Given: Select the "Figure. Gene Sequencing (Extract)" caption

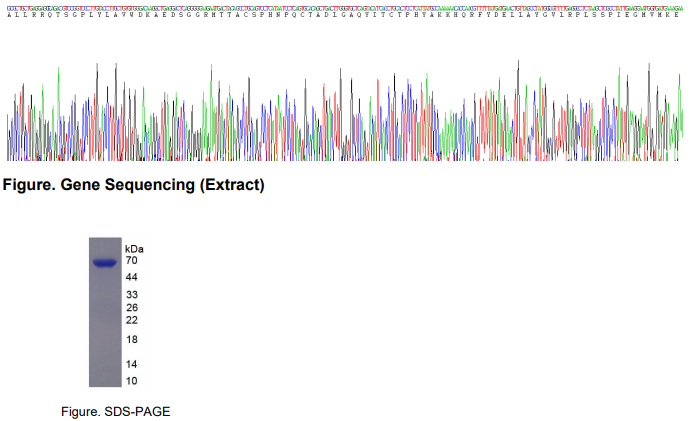Looking at the screenshot, I should [135, 185].
